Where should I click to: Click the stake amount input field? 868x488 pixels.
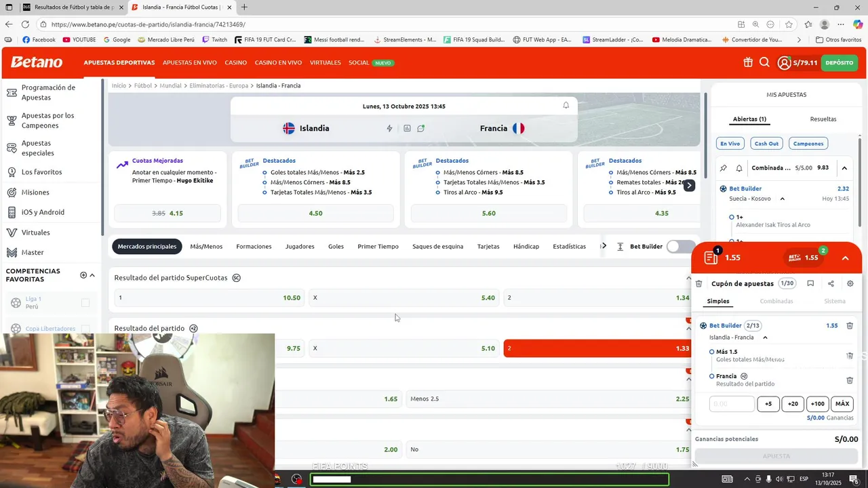(x=732, y=404)
